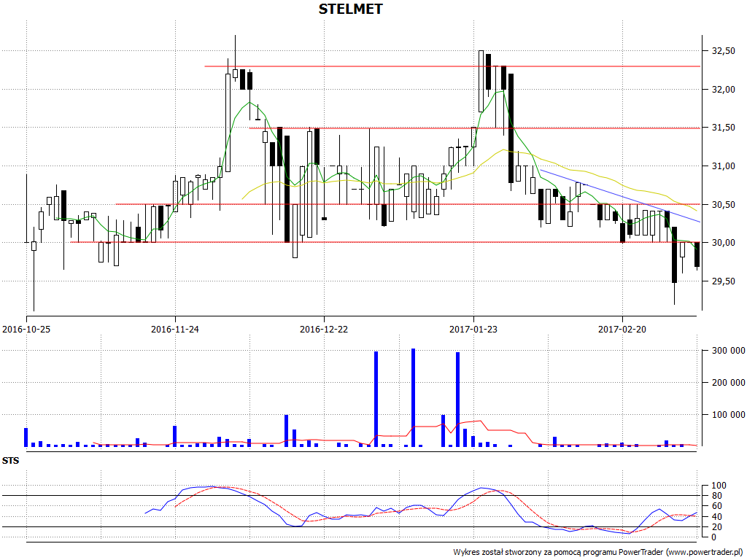Click the 40 level on STS axis
747x560 pixels.
click(716, 517)
